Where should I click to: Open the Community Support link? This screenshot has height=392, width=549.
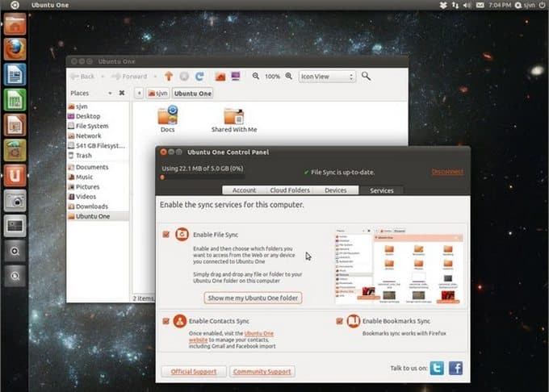click(x=262, y=371)
